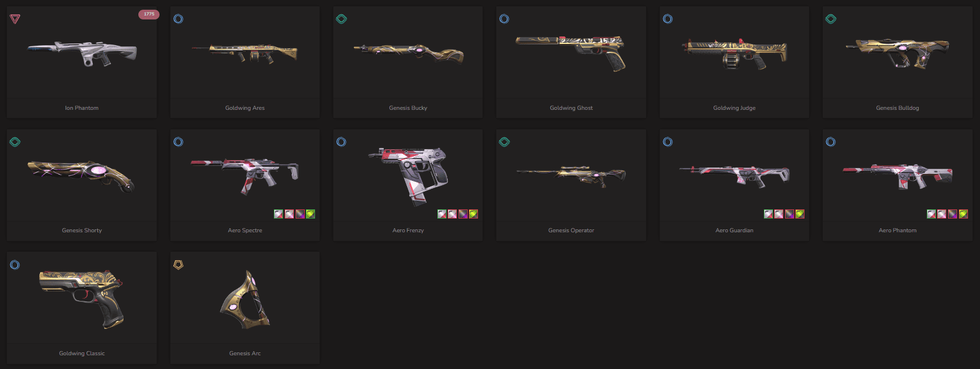980x369 pixels.
Task: Select the Genesis Shorty weapon image
Action: pyautogui.click(x=82, y=176)
